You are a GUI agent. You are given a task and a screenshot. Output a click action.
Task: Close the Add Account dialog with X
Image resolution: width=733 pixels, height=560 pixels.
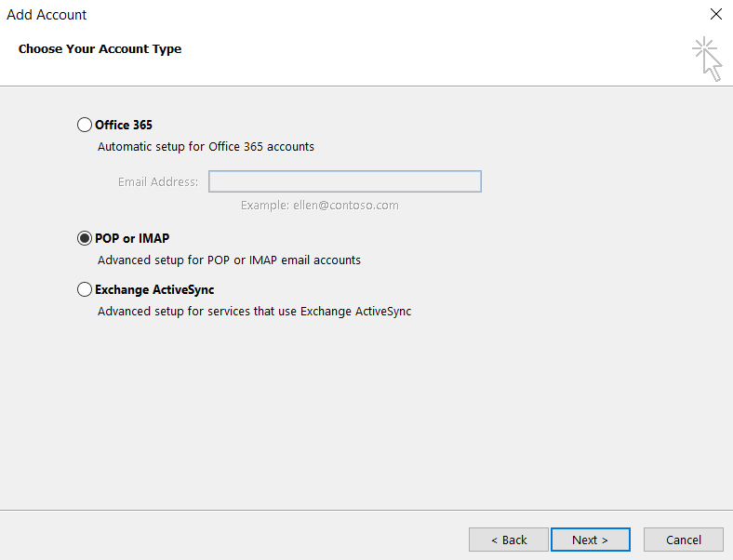(716, 14)
